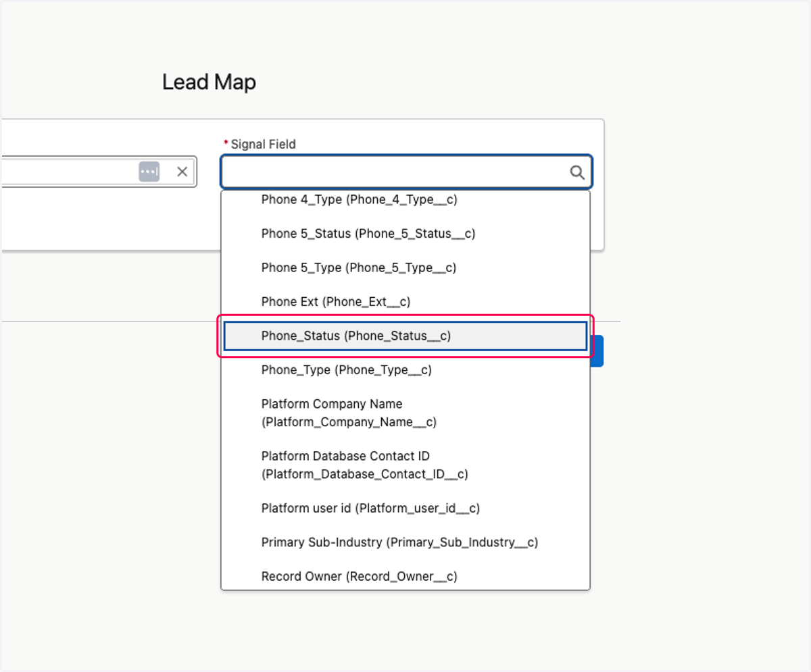Choose Phone_Type (Phone_Type__c) entry

(405, 370)
